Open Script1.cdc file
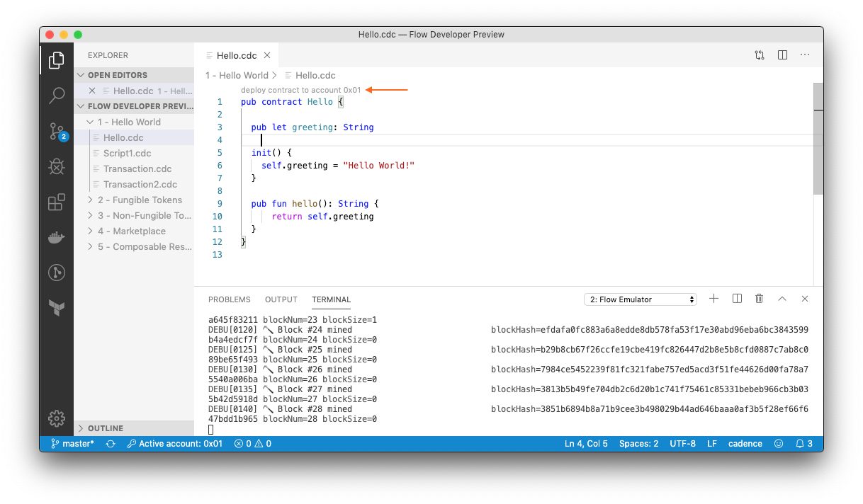Viewport: 863px width, 504px height. pos(134,153)
